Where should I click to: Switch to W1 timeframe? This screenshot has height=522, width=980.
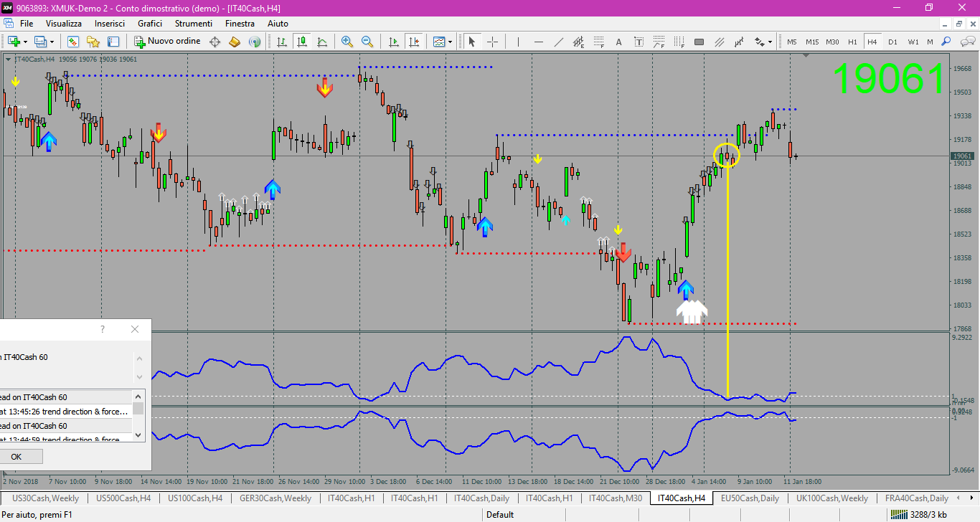(913, 42)
